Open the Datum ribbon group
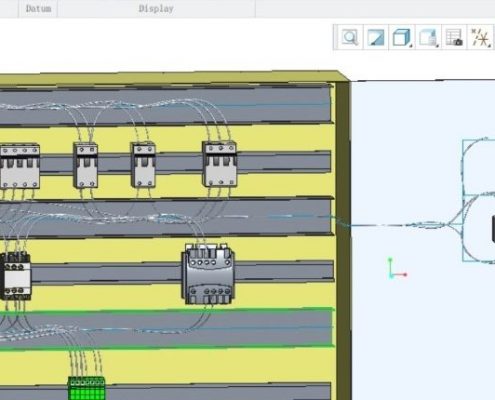This screenshot has width=495, height=400. (x=38, y=9)
